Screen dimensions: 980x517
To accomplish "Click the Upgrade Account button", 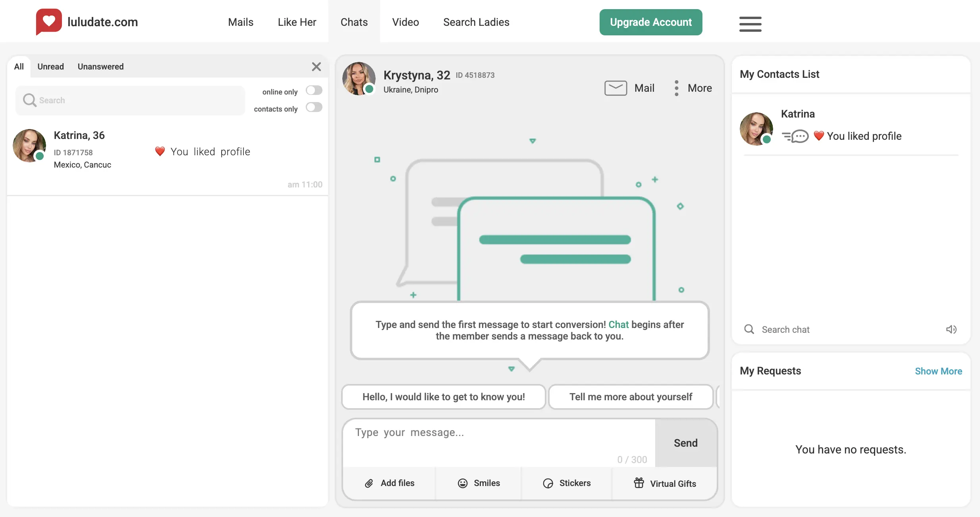I will pyautogui.click(x=650, y=22).
